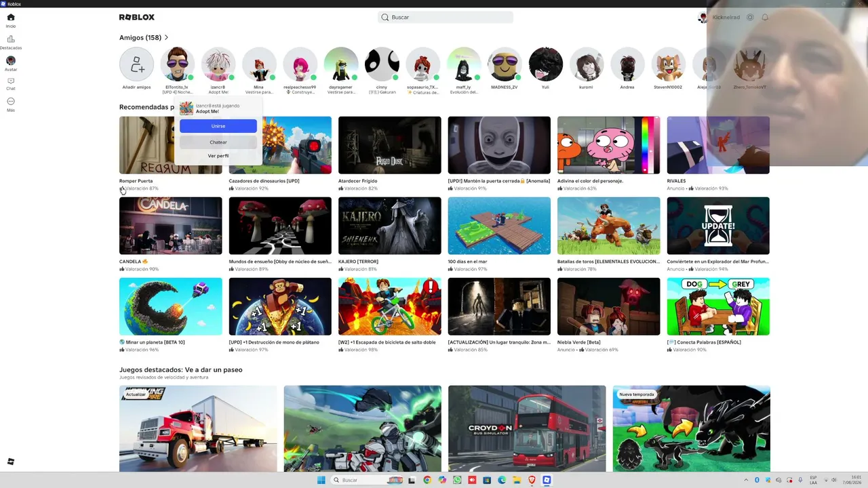The height and width of the screenshot is (488, 868).
Task: Open friend MADNESS_ZV's avatar
Action: [x=505, y=64]
